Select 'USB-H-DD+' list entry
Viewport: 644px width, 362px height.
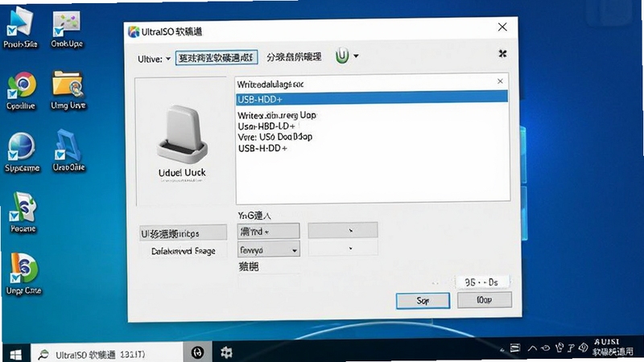(x=262, y=148)
